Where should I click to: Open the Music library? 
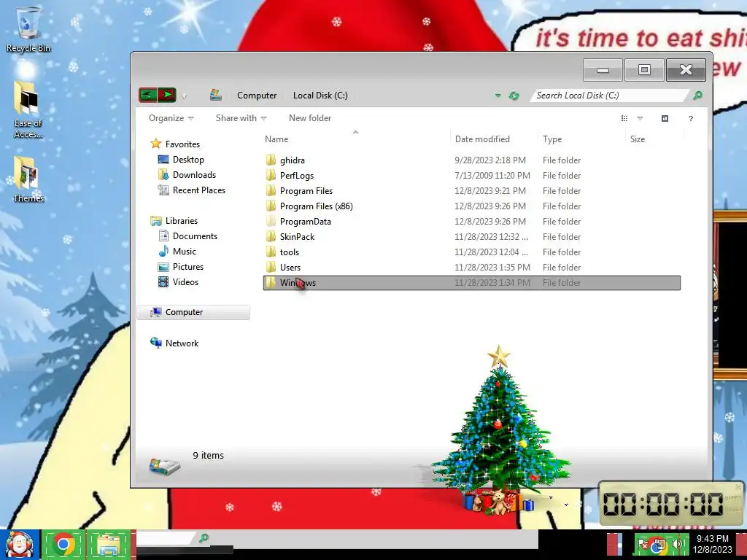(184, 252)
